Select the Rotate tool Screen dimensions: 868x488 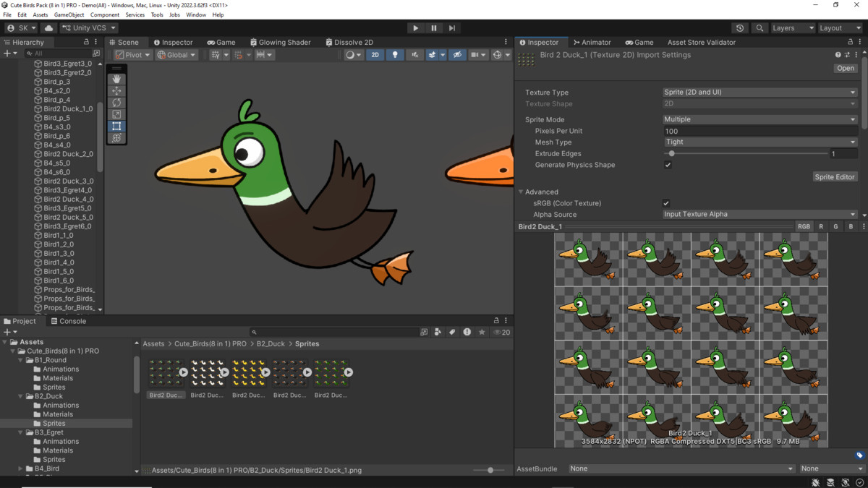click(116, 103)
